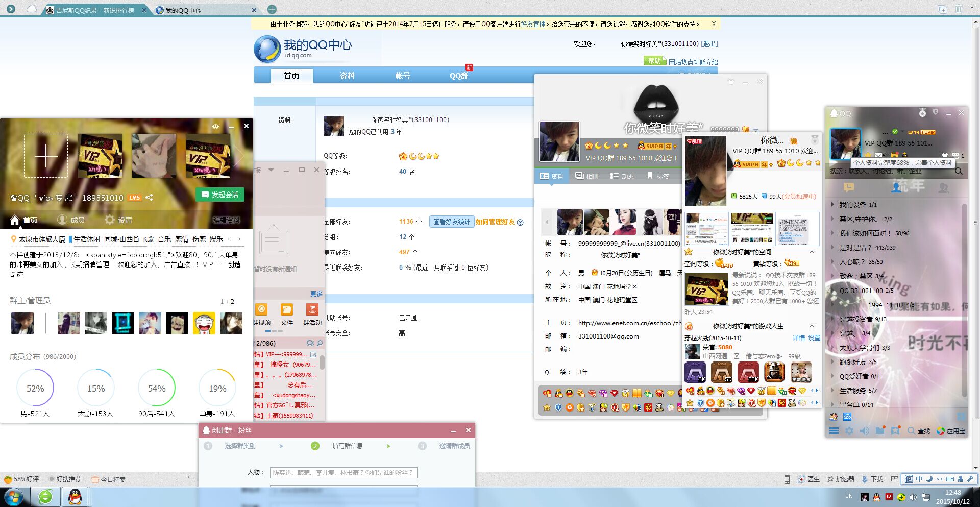Viewport: 980px width, 507px height.
Task: Click the Windows Start button
Action: tap(13, 497)
